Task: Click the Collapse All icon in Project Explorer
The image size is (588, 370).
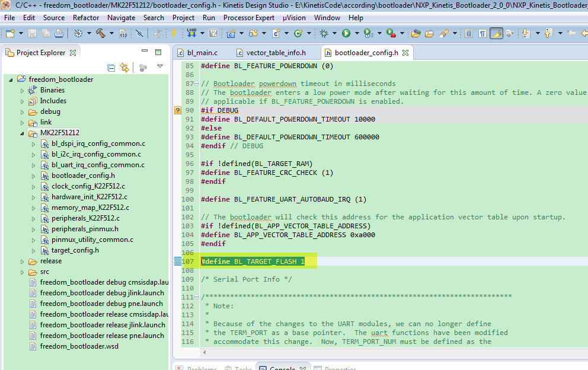Action: (111, 68)
